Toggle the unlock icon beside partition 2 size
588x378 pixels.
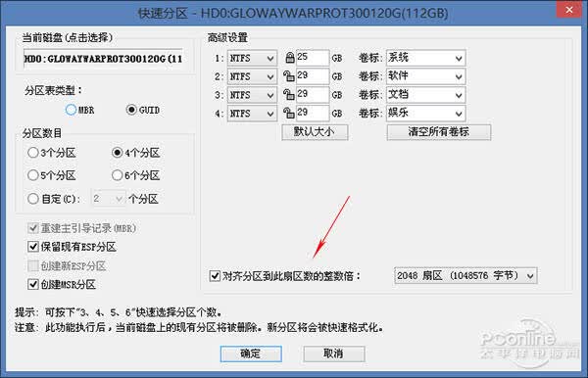tap(289, 76)
